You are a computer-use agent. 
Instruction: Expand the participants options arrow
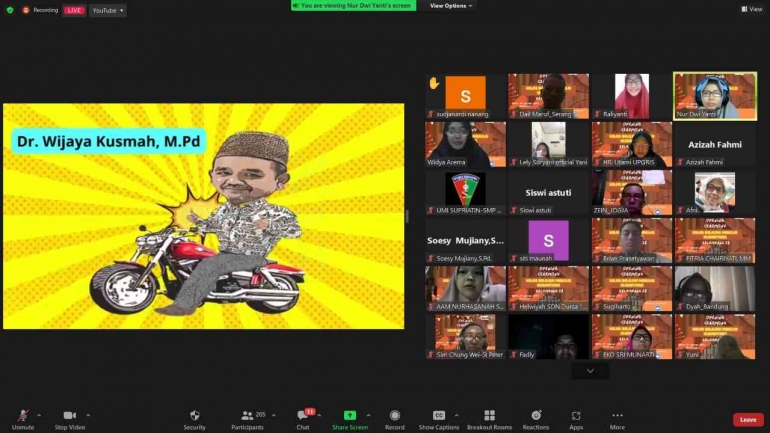pyautogui.click(x=274, y=415)
